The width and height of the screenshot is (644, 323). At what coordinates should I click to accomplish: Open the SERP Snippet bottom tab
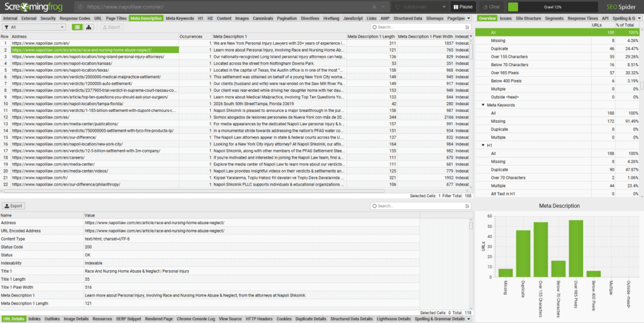[x=128, y=319]
